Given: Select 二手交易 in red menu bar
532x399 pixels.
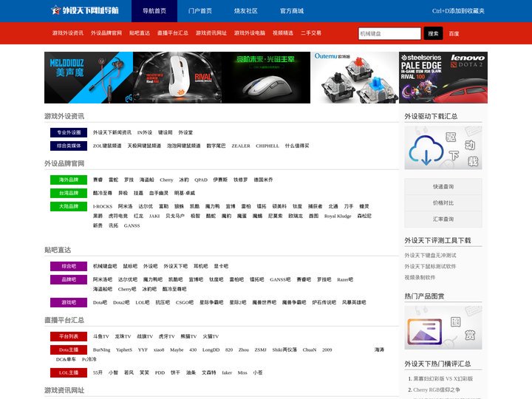Looking at the screenshot, I should (311, 33).
